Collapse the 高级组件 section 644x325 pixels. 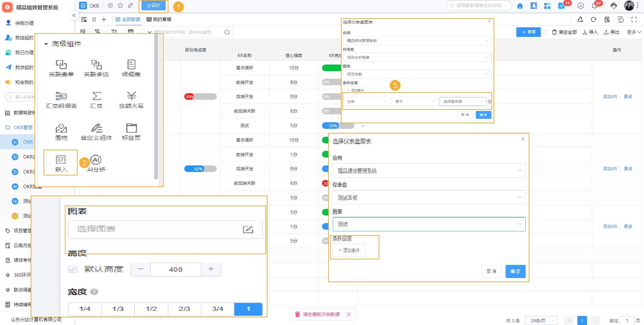(x=46, y=44)
